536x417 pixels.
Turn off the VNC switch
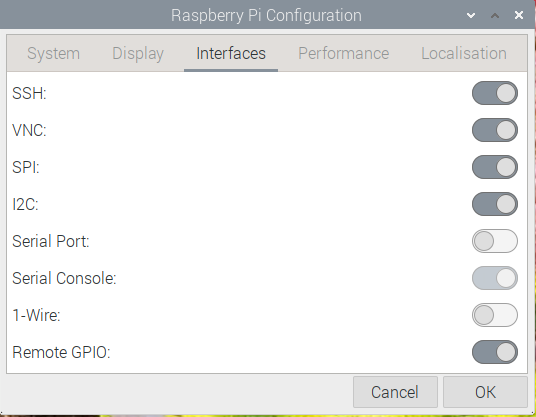[495, 130]
